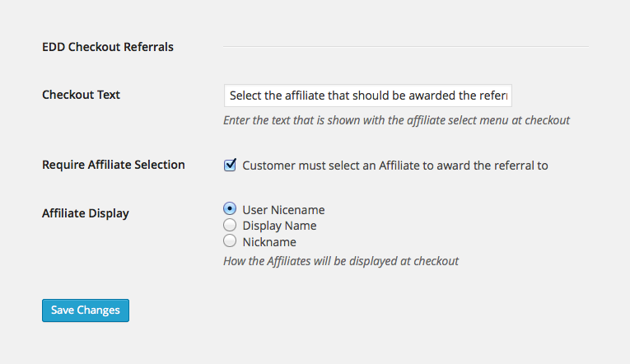Click the 'Affiliate Display' row label
This screenshot has width=630, height=364.
(86, 213)
